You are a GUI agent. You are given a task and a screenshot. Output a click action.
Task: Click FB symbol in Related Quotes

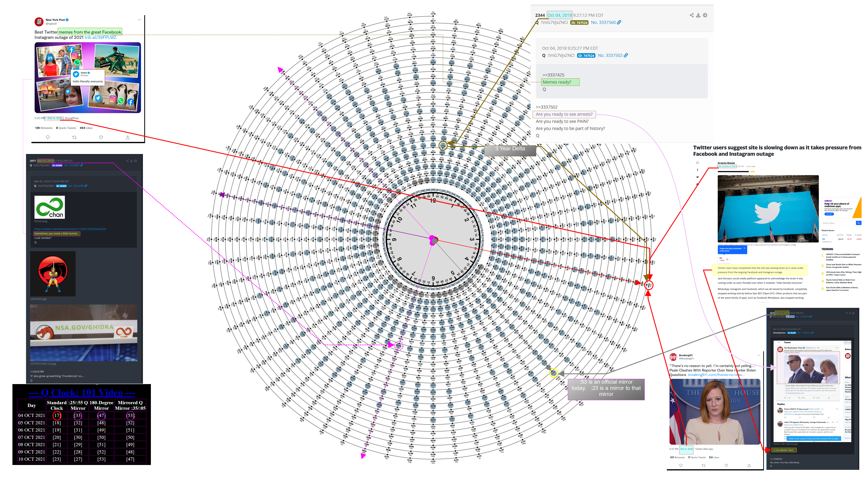coord(823,239)
